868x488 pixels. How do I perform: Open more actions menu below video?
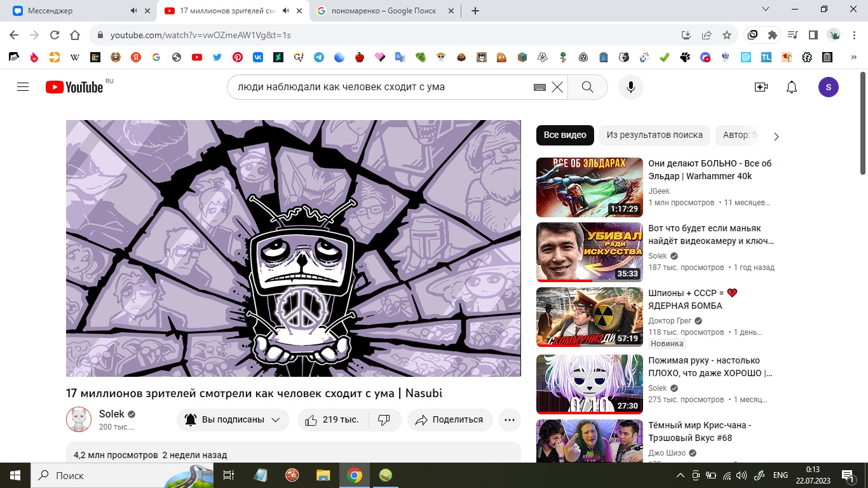[x=510, y=420]
